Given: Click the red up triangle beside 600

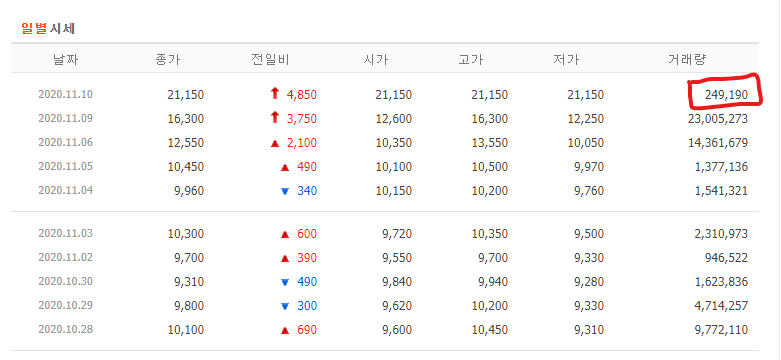Looking at the screenshot, I should click(x=285, y=234).
